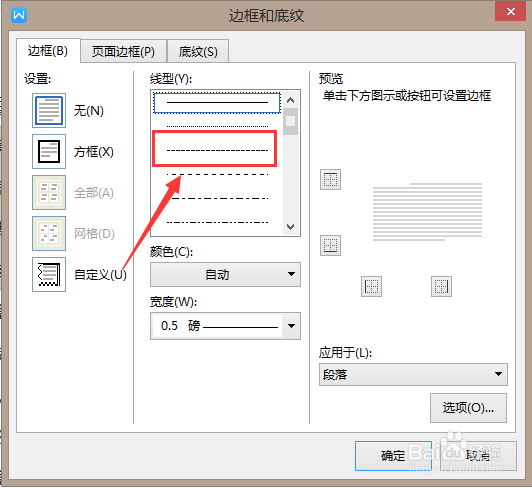Click the 自定义(U) label text

pos(100,275)
